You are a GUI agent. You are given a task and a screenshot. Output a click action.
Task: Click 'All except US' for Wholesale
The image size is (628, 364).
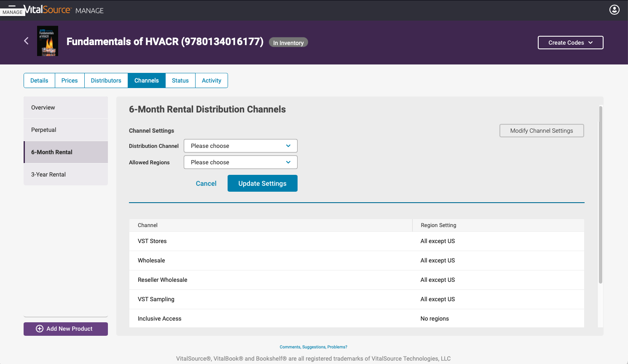click(x=437, y=260)
